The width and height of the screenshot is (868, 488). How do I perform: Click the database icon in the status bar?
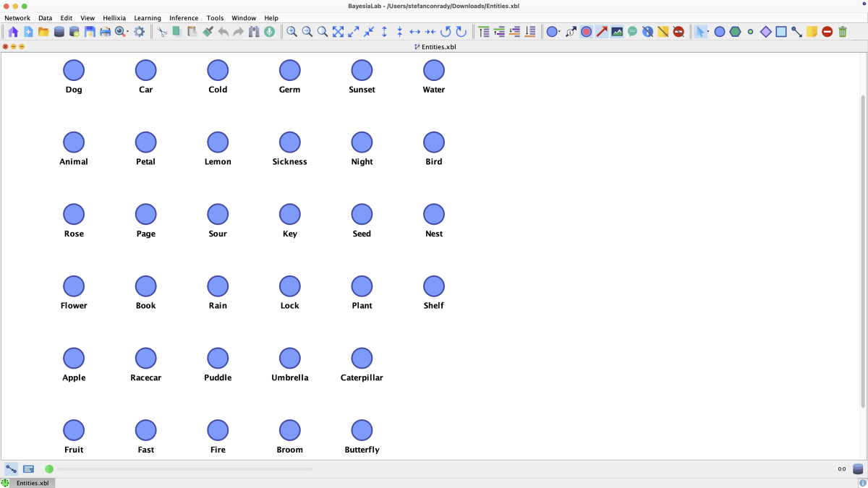858,469
